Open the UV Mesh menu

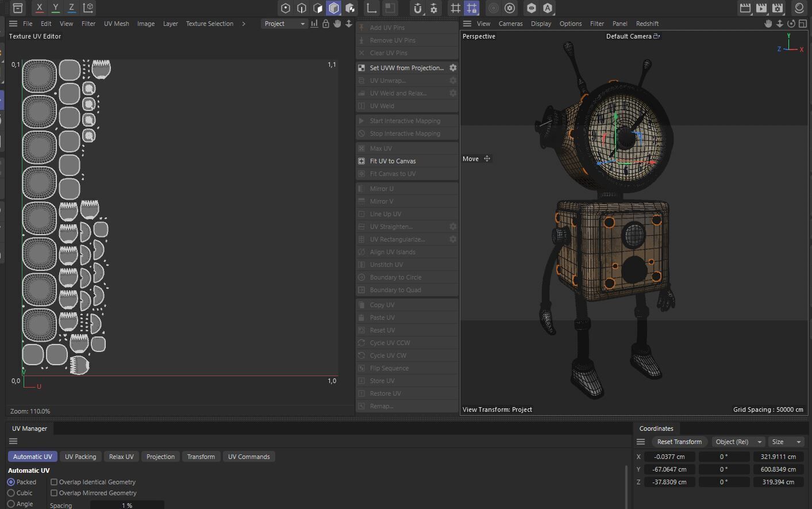117,24
